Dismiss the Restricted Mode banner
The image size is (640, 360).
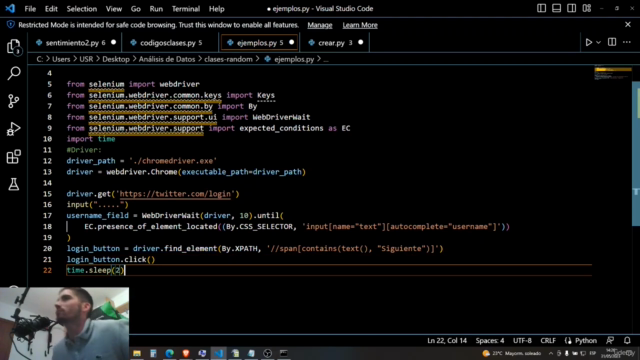click(x=628, y=24)
